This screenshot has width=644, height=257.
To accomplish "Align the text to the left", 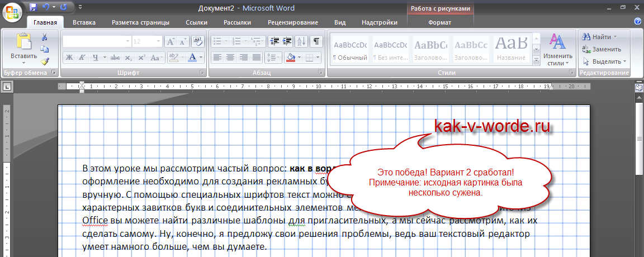I will click(217, 58).
